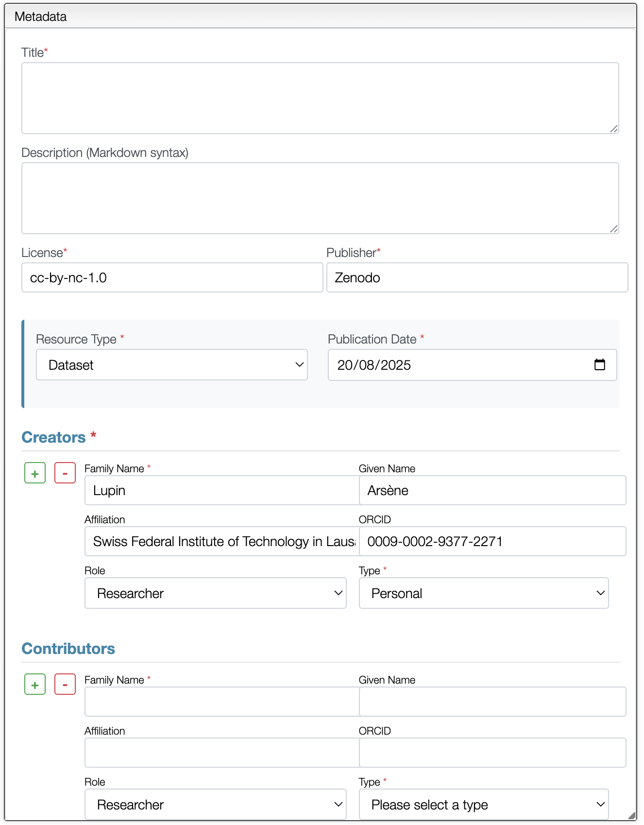Grab the Metadata panel corner resize handle
644x825 pixels.
632,816
